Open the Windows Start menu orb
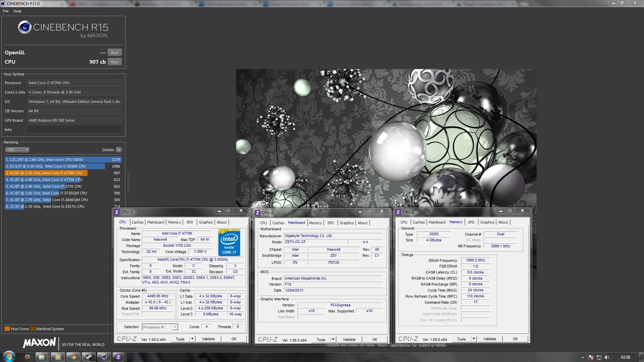This screenshot has height=362, width=644. (x=9, y=357)
